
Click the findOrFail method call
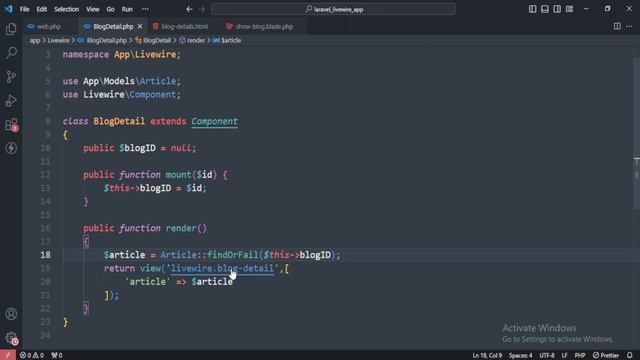233,255
